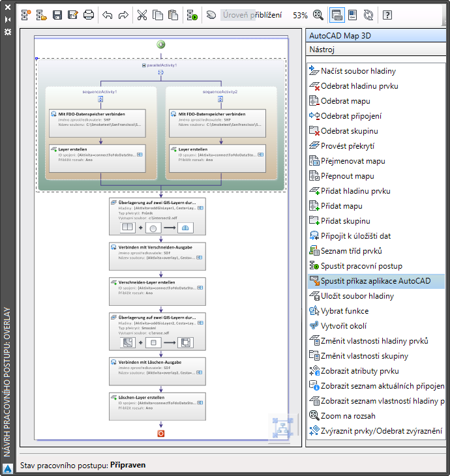Click the Save As icon with pencil
This screenshot has height=476, width=450.
pos(73,15)
